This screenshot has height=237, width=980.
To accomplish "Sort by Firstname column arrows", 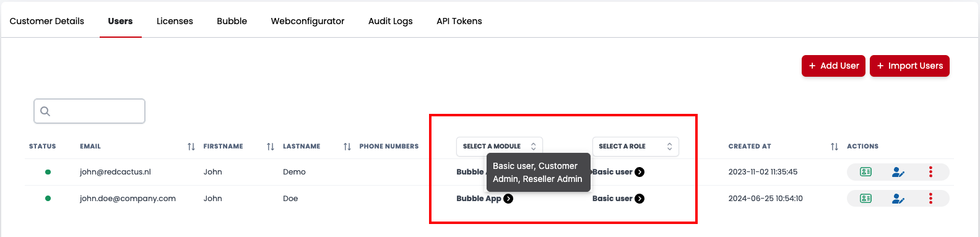I will [x=271, y=147].
